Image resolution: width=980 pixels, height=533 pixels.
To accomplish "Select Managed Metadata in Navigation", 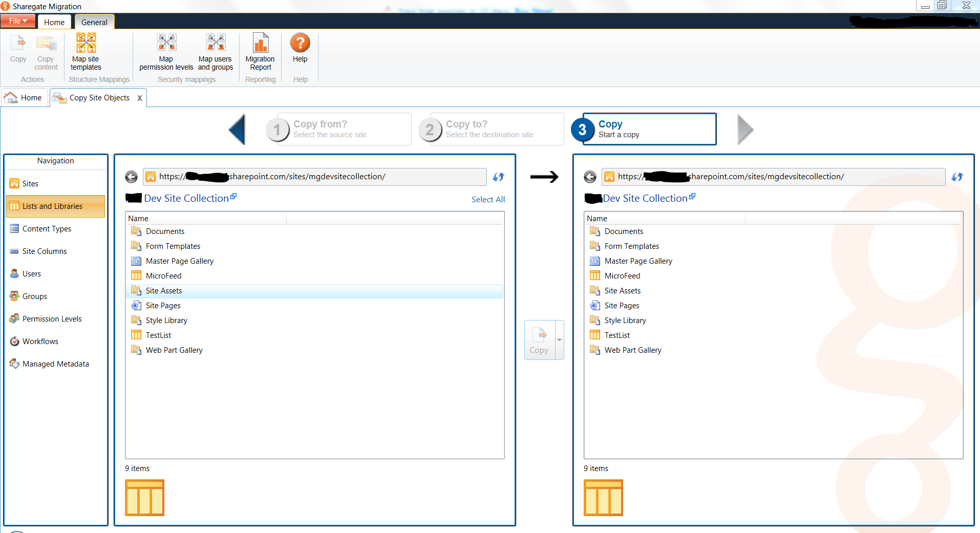I will coord(55,364).
